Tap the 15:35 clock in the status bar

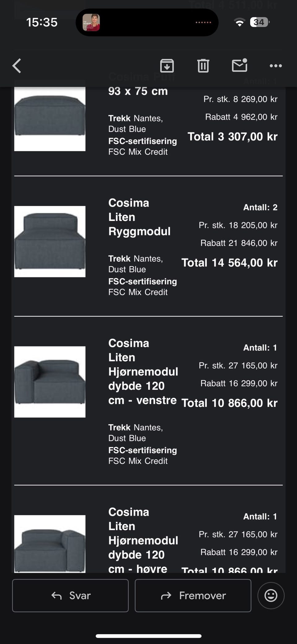click(x=42, y=22)
